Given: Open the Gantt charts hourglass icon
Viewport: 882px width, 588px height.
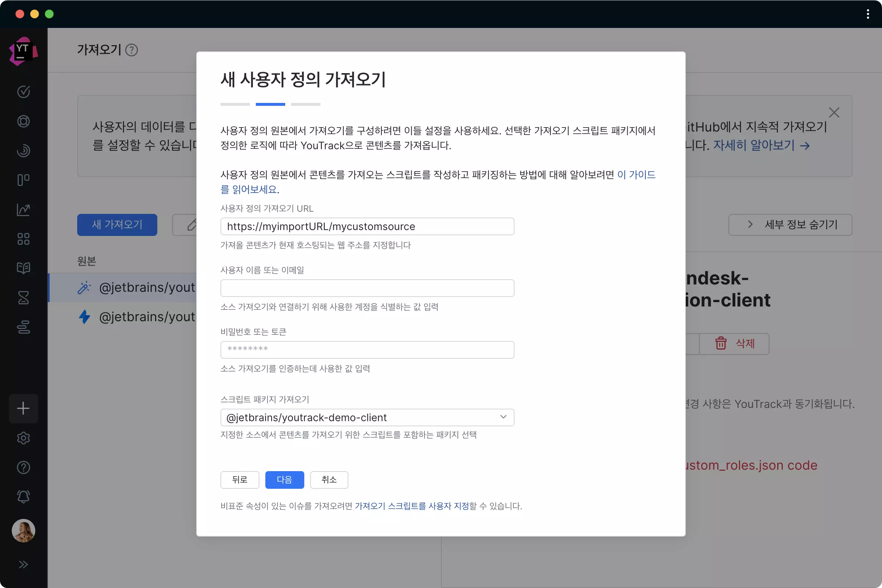Looking at the screenshot, I should click(x=23, y=298).
